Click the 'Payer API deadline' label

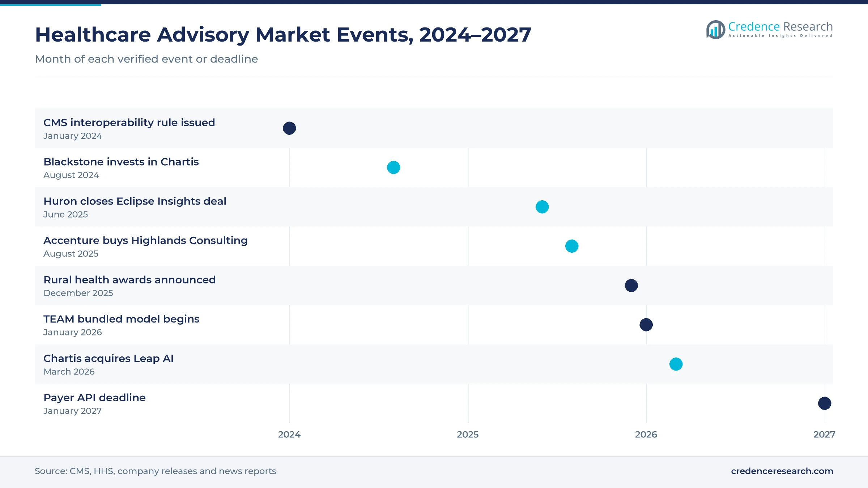point(94,398)
